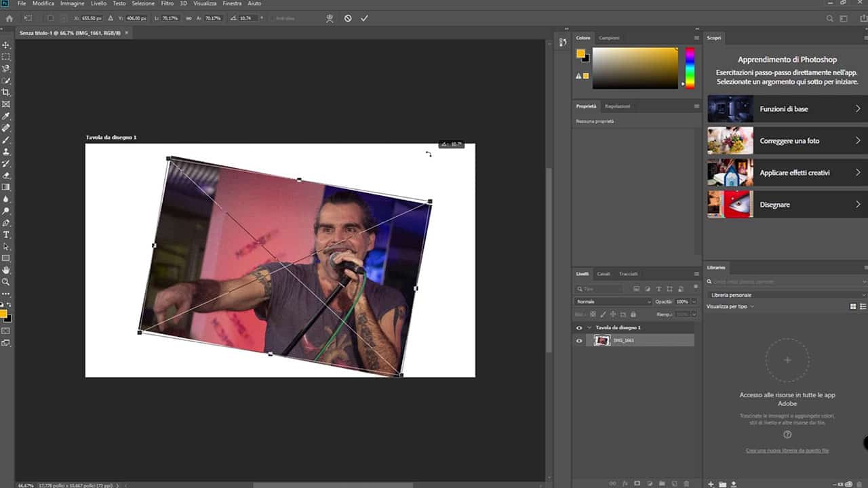Switch to the Tracciati tab
The width and height of the screenshot is (868, 488).
(x=628, y=274)
